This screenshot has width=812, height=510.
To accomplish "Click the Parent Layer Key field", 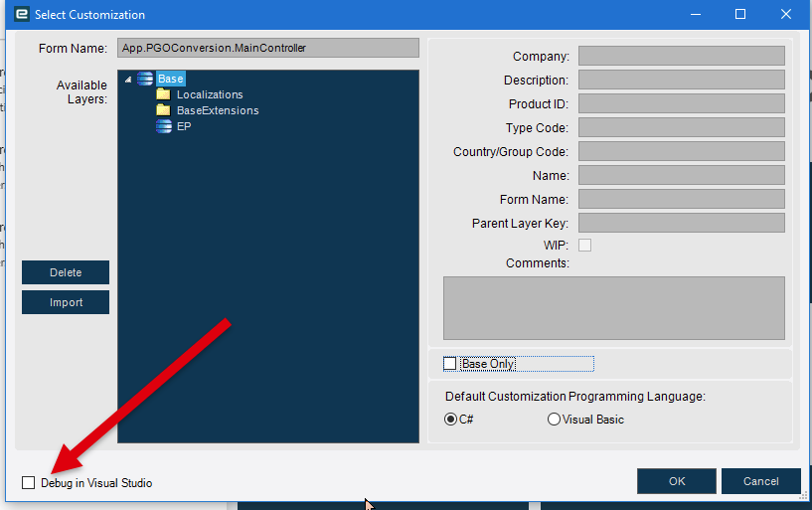I will (x=682, y=223).
